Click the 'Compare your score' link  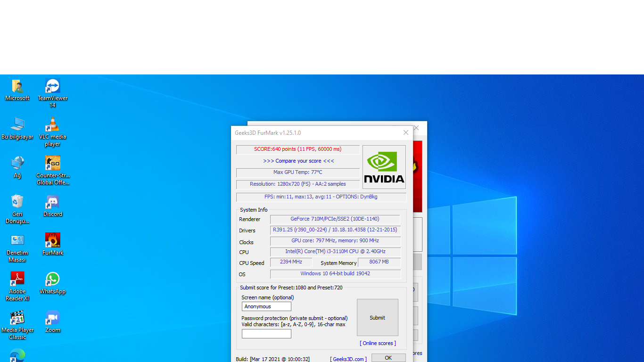298,161
